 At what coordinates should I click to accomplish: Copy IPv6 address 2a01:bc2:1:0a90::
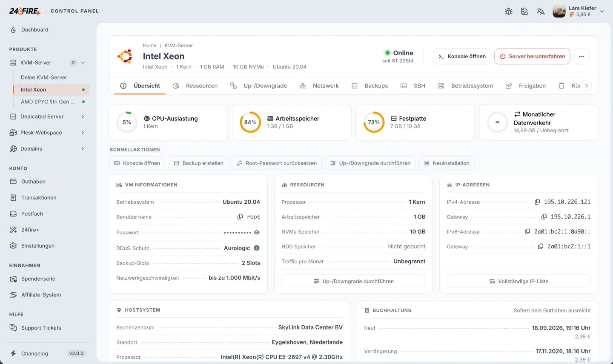(x=527, y=232)
